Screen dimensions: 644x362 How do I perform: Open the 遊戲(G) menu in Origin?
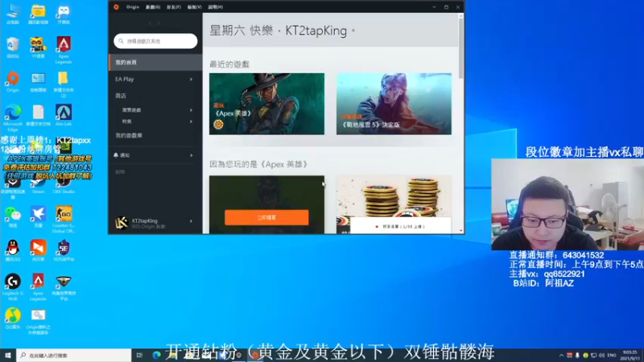coord(153,7)
